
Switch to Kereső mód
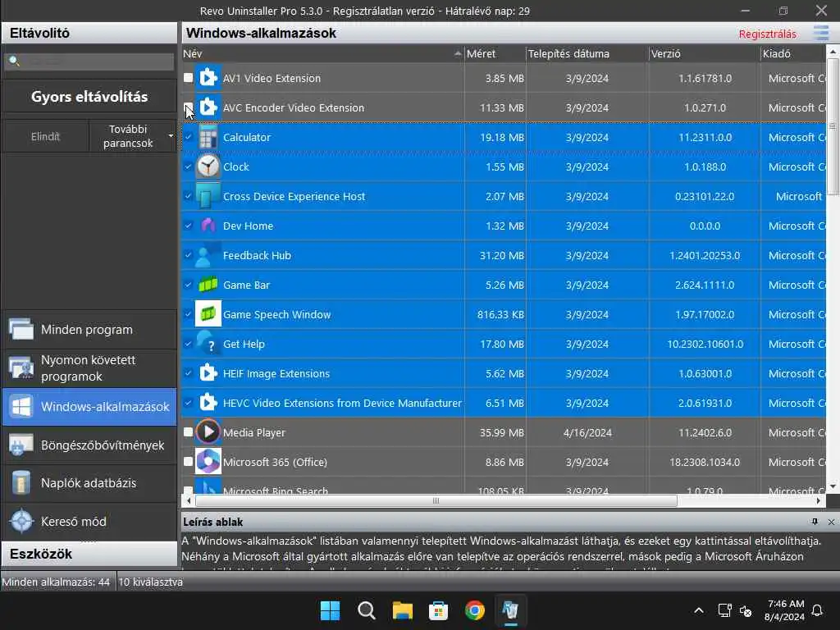point(89,521)
